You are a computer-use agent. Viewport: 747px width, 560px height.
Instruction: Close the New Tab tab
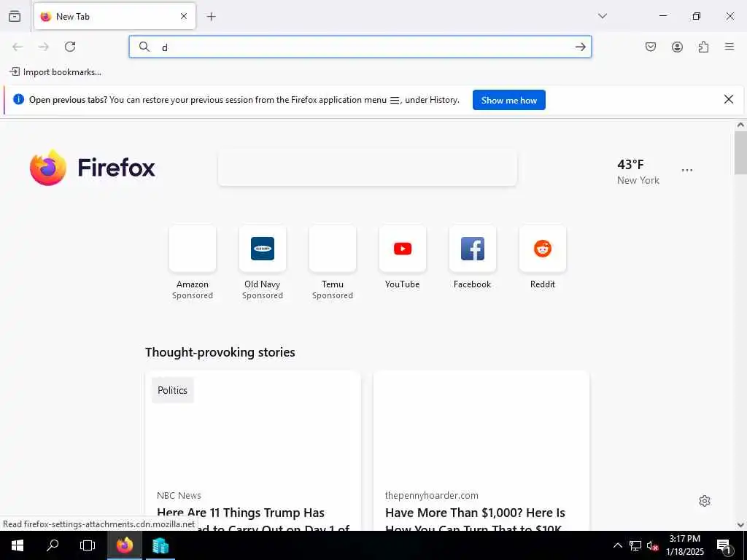click(x=184, y=17)
